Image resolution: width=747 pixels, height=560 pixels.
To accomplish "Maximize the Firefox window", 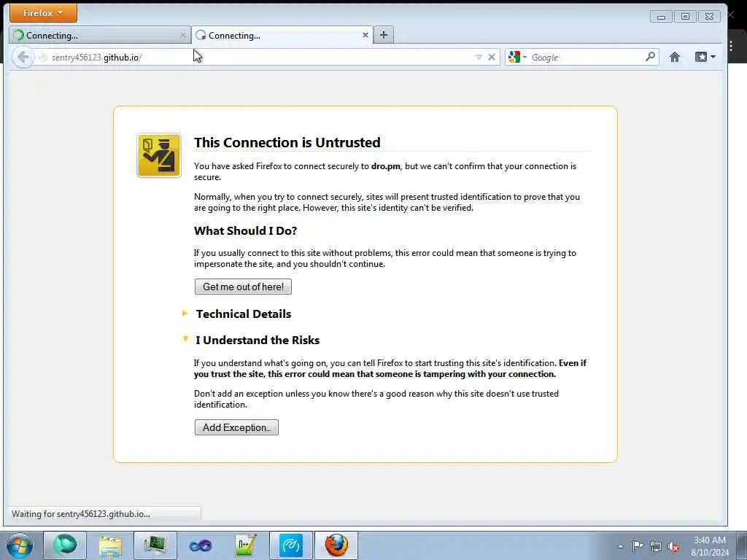I will (685, 17).
